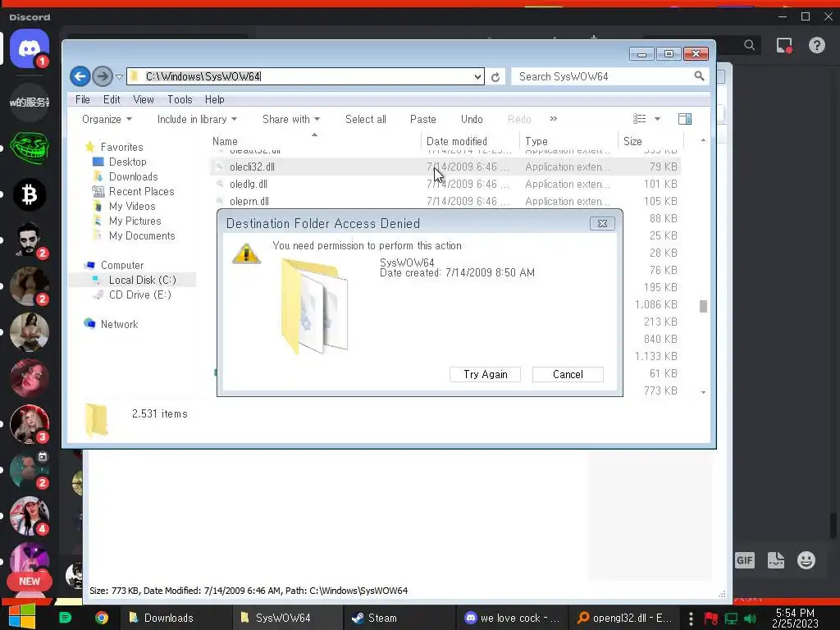The image size is (840, 630).
Task: Click Cancel in the access denied dialog
Action: pyautogui.click(x=568, y=374)
